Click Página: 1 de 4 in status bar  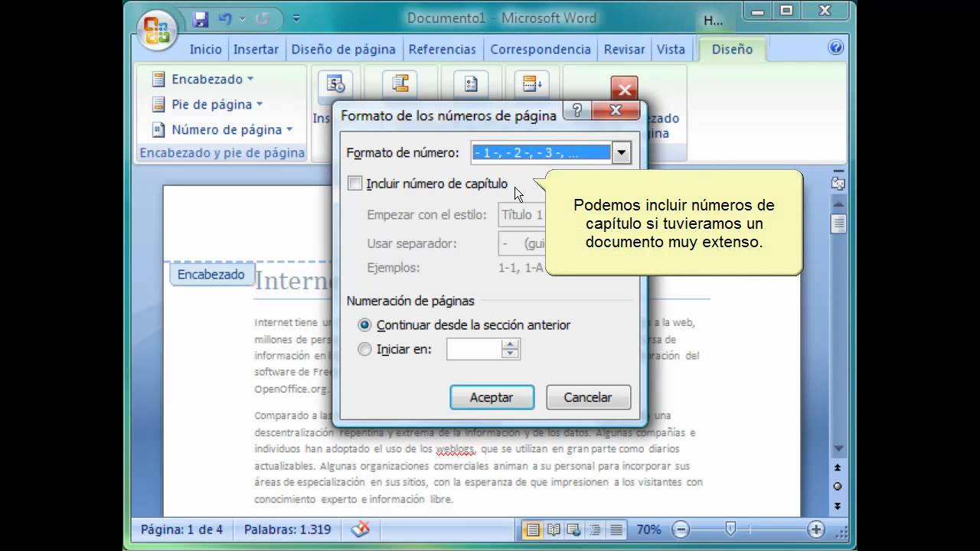tap(182, 529)
